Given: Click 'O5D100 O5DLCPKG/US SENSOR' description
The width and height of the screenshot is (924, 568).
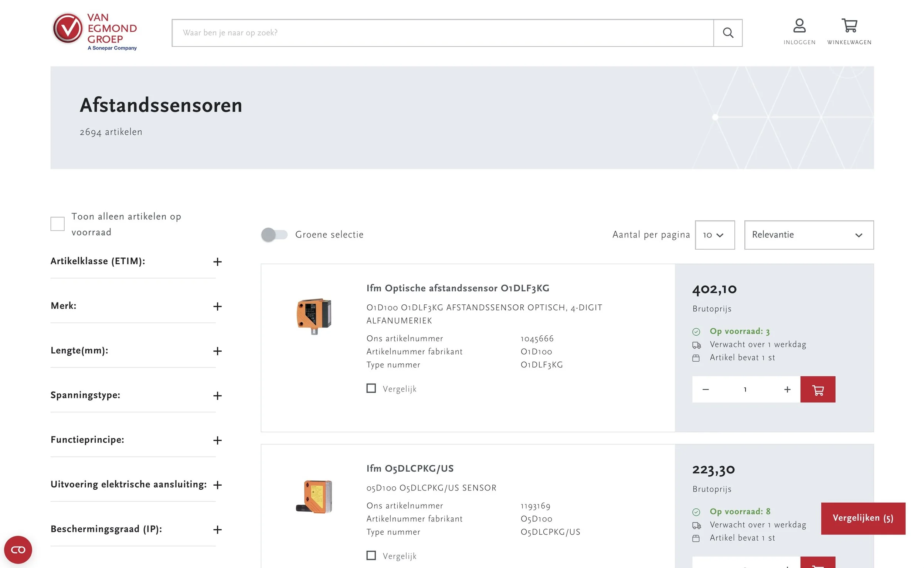Looking at the screenshot, I should pos(431,488).
